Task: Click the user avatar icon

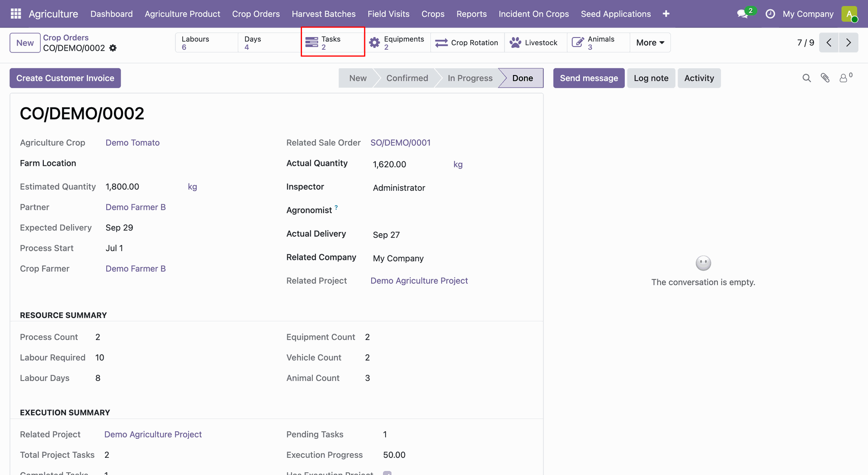Action: (849, 14)
